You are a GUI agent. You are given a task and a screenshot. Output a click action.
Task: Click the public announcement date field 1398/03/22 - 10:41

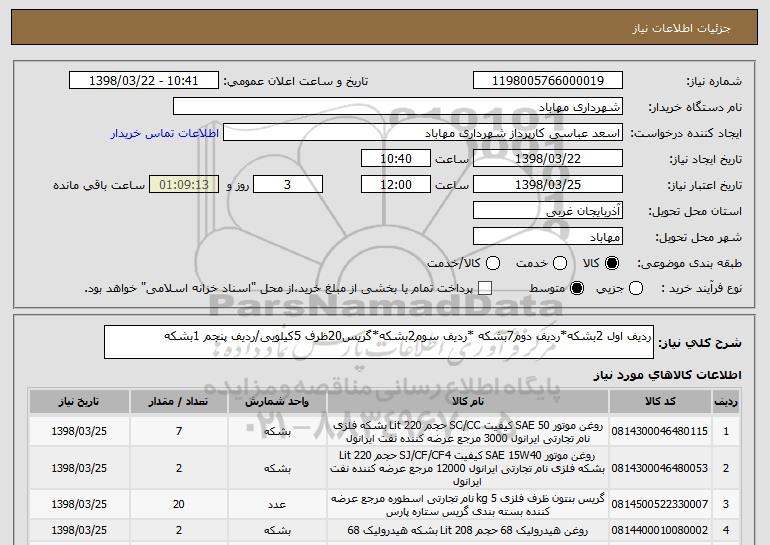pyautogui.click(x=144, y=81)
